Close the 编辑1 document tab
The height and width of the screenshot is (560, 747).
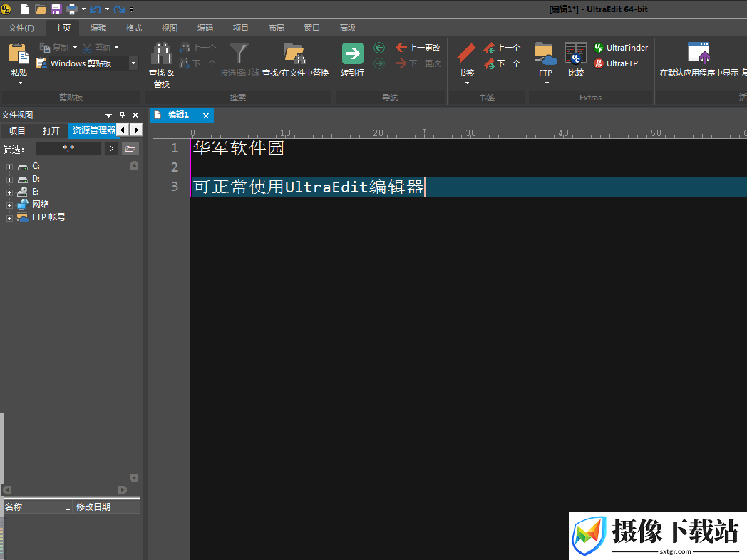pyautogui.click(x=206, y=115)
